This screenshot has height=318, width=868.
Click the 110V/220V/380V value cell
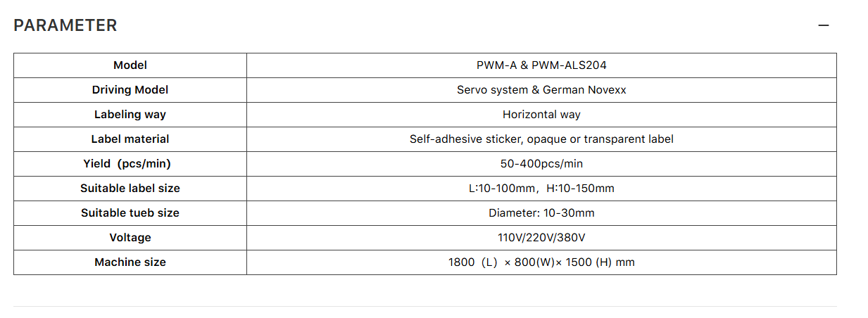[541, 238]
